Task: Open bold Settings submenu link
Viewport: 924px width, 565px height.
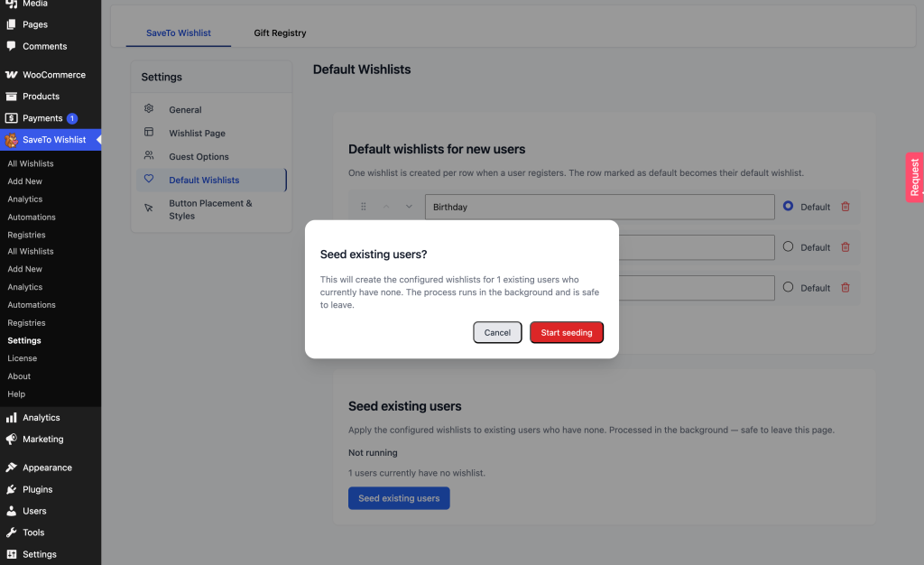Action: [x=24, y=340]
